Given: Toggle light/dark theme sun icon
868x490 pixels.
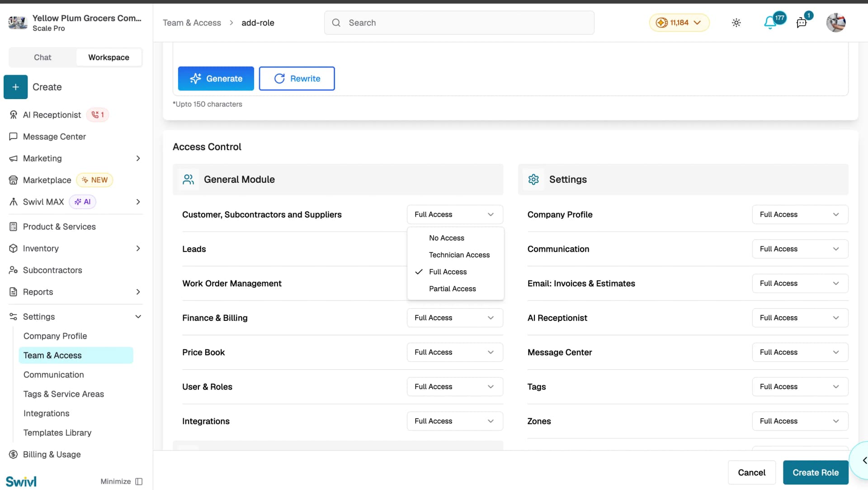Looking at the screenshot, I should point(736,23).
